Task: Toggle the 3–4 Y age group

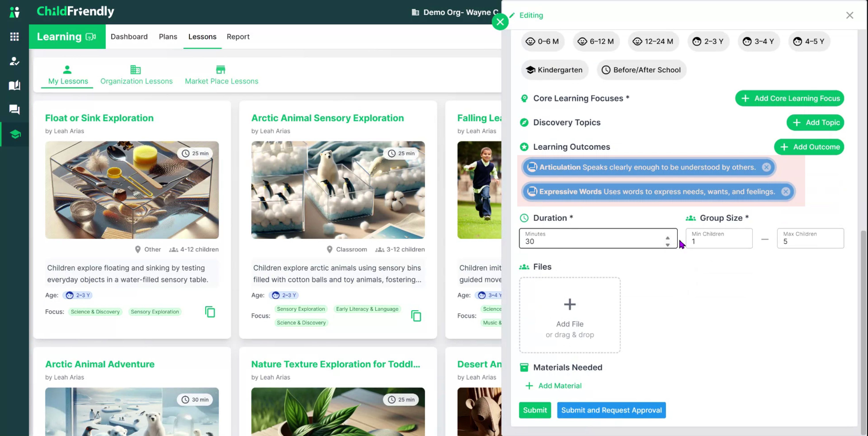Action: [x=758, y=41]
